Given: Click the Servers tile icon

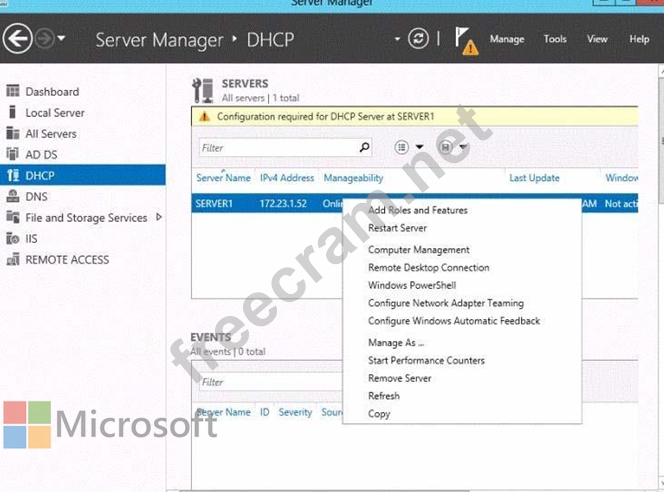Looking at the screenshot, I should coord(202,90).
